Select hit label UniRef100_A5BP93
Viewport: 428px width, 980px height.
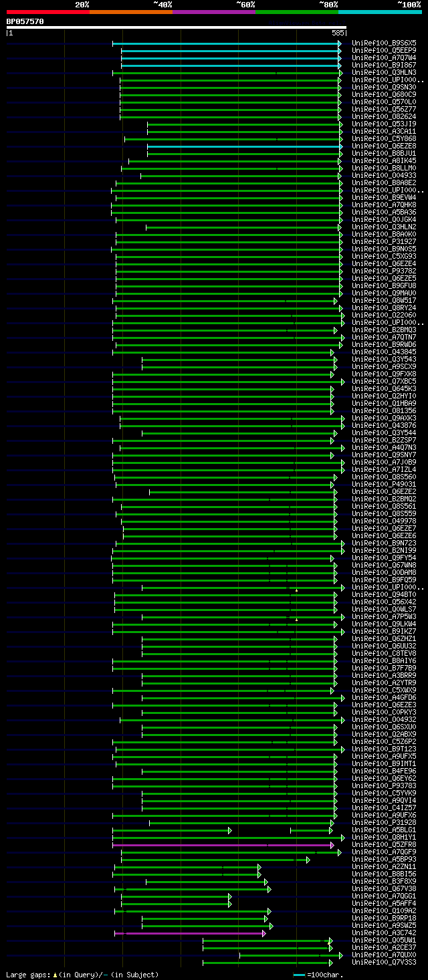pyautogui.click(x=384, y=859)
